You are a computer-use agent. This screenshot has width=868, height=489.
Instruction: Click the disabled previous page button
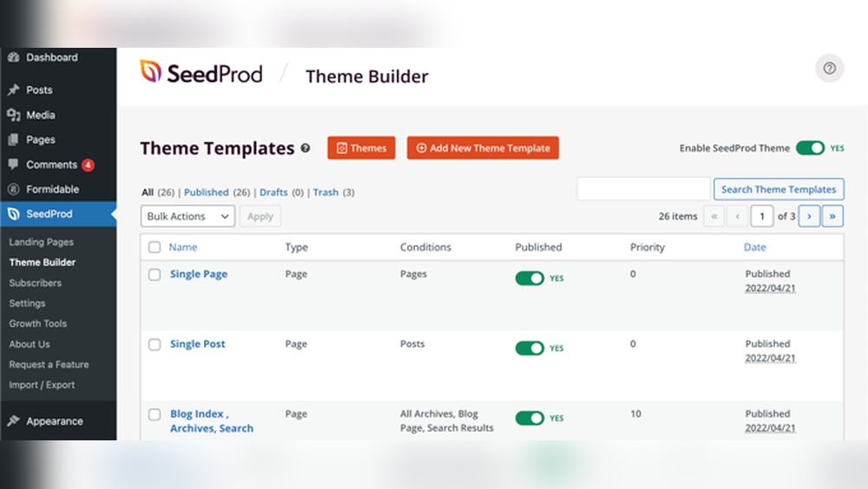(x=737, y=216)
